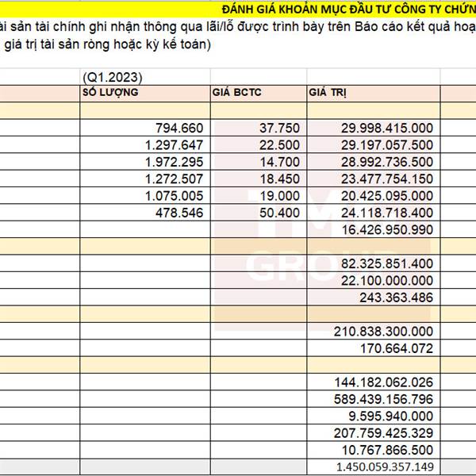Select value cell 144.182.062.026

[x=374, y=382]
